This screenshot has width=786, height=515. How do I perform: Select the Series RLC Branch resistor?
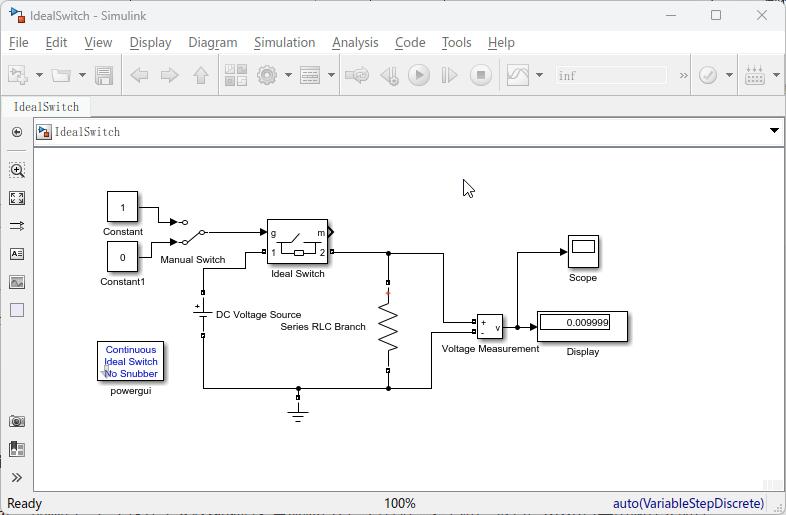tap(388, 327)
